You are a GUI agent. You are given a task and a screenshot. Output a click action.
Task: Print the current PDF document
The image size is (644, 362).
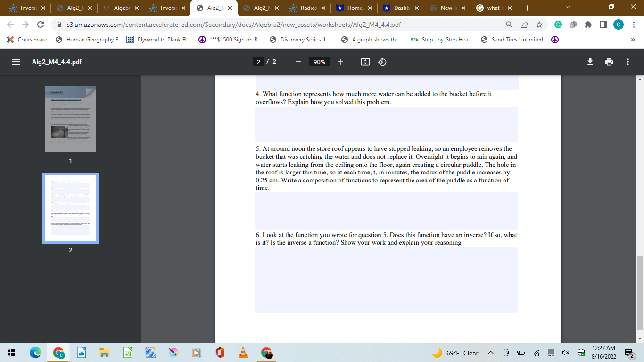[x=609, y=61]
